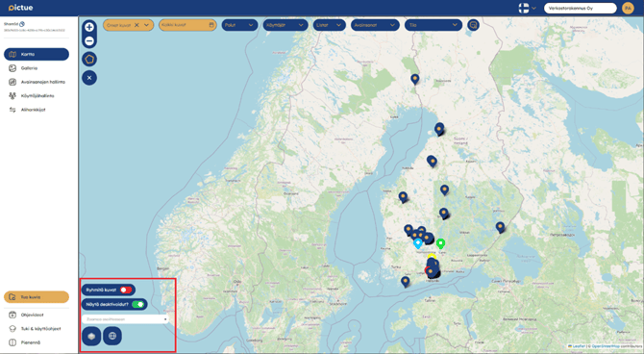Click the green map marker pin
The width and height of the screenshot is (644, 354).
[440, 243]
